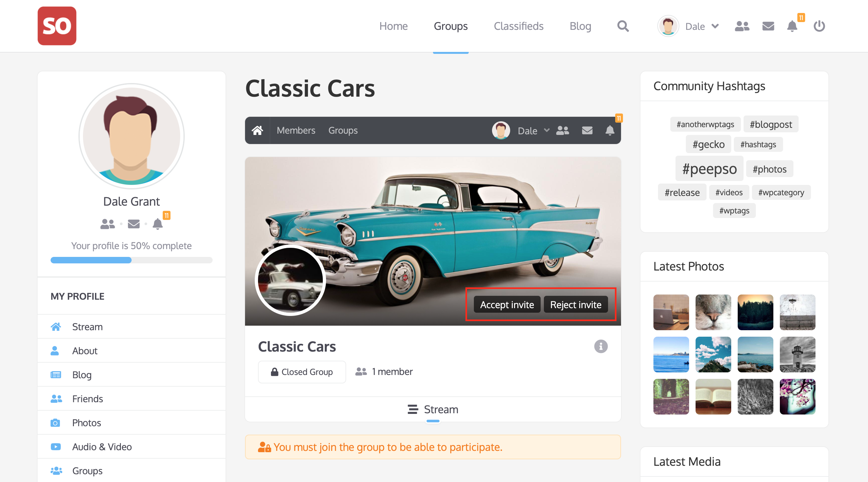
Task: Click the #peepso hashtag
Action: 709,168
